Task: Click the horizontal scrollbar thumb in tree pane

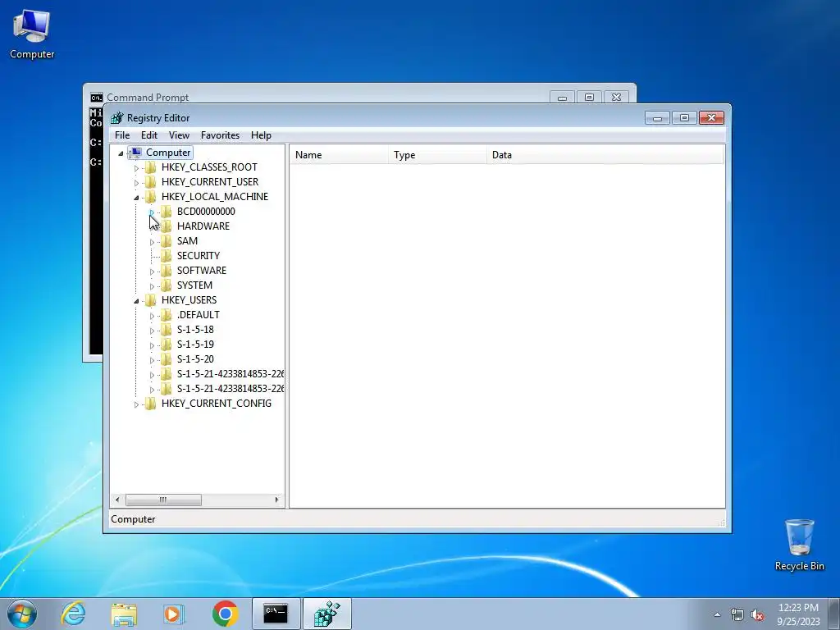Action: pos(163,500)
